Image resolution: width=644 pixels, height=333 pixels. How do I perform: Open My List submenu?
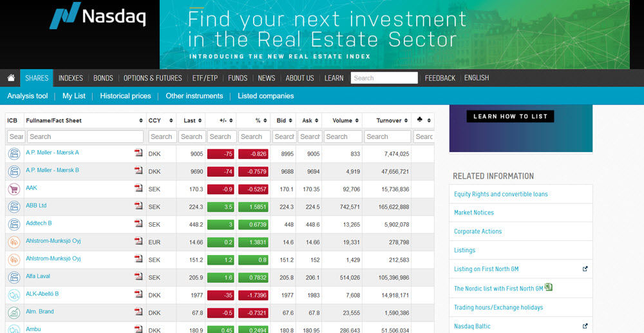(74, 96)
